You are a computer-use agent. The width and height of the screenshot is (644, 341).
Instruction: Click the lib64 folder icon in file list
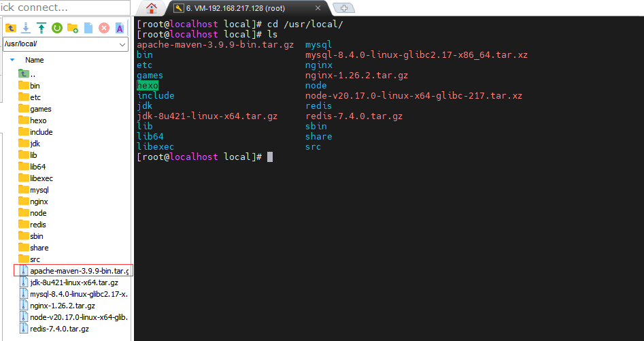[23, 166]
